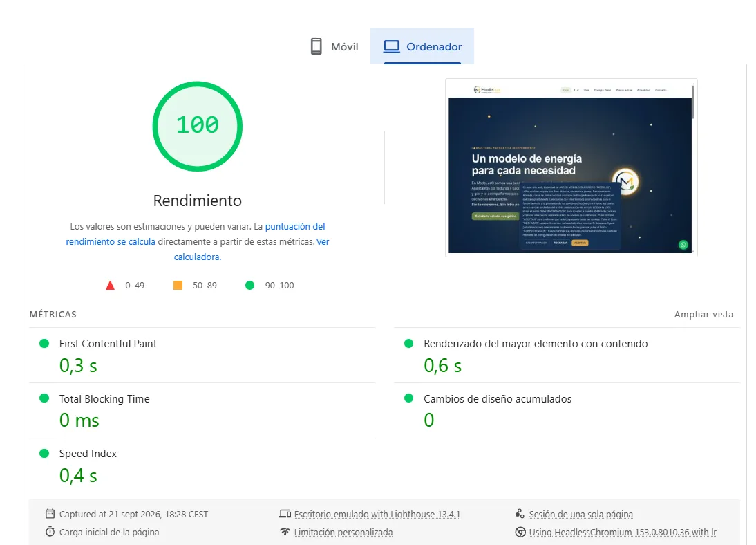The height and width of the screenshot is (545, 756).
Task: Click 'Captured at 21 sept 2026, 18:28 CEST'
Action: pos(133,514)
